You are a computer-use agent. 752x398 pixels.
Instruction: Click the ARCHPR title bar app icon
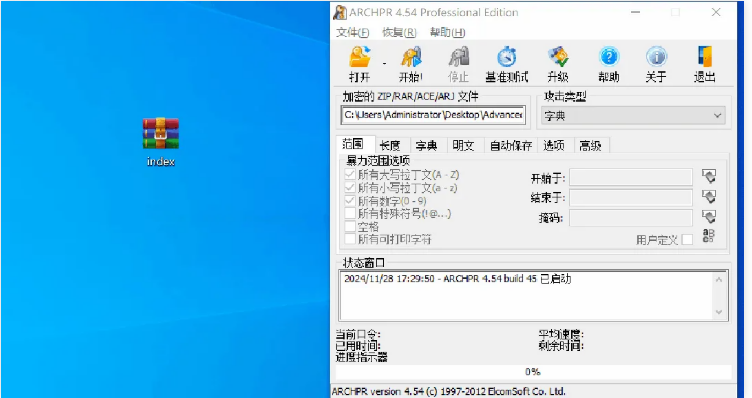pyautogui.click(x=340, y=12)
